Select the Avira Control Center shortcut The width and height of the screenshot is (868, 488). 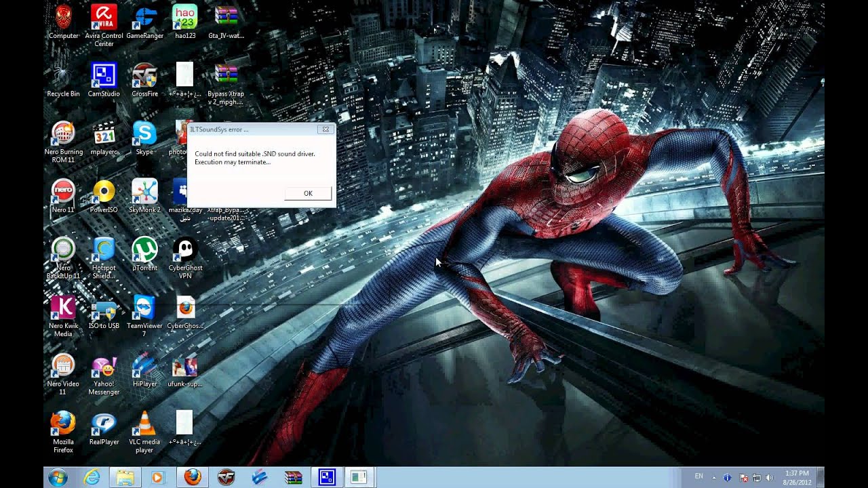coord(104,26)
